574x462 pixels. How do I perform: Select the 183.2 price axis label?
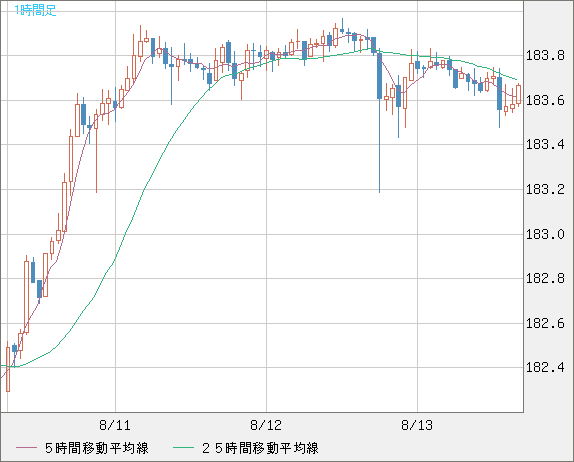point(545,190)
